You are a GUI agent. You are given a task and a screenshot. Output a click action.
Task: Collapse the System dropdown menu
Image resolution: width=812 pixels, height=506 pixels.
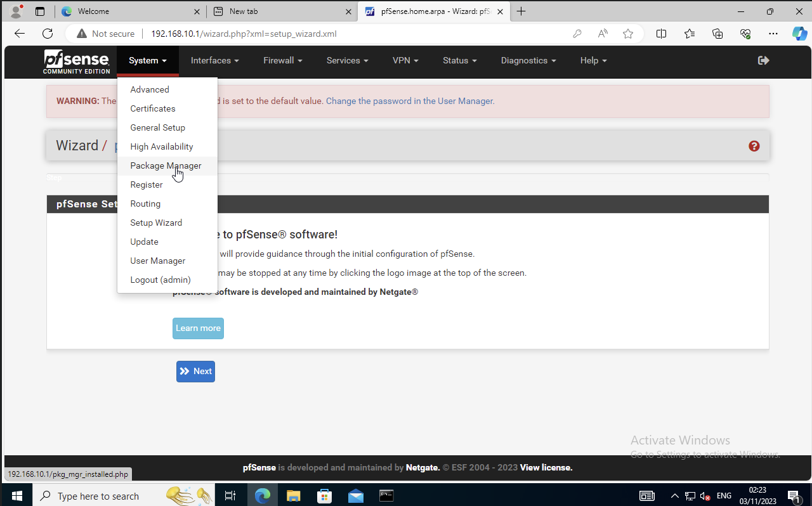(148, 60)
